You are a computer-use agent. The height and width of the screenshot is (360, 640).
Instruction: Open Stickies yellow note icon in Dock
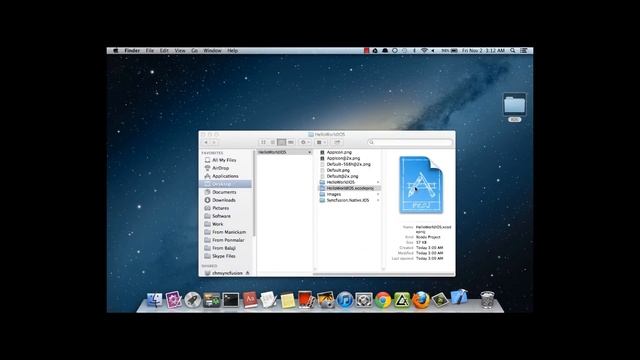click(x=288, y=301)
